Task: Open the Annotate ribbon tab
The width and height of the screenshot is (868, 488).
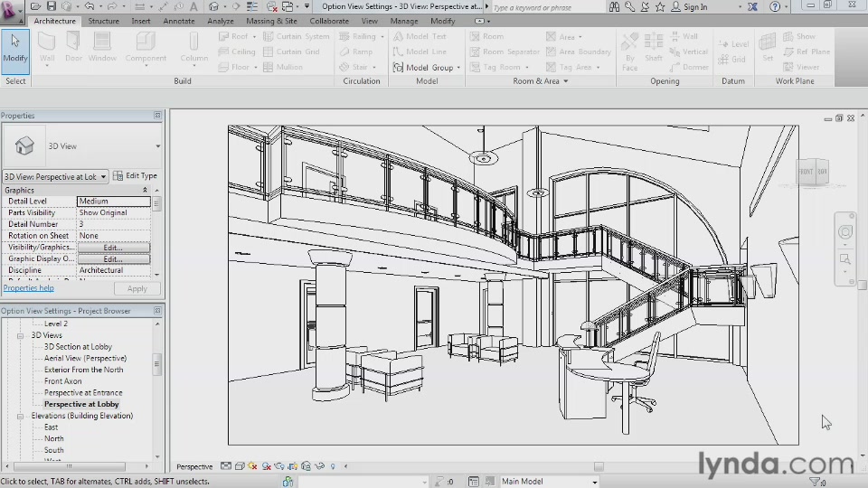Action: [179, 21]
